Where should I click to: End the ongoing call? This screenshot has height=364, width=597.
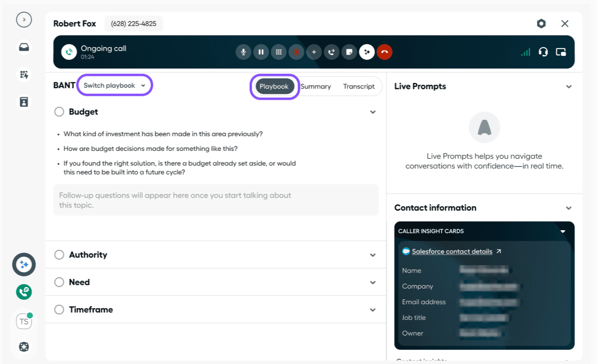click(x=385, y=52)
